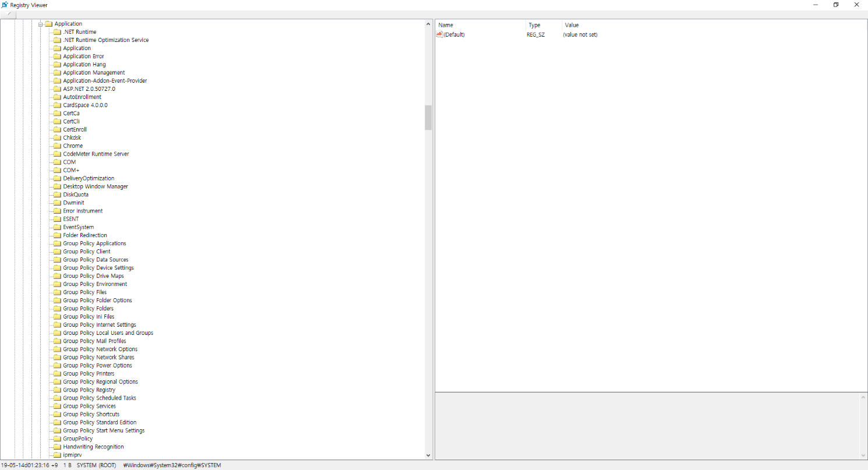Select Group Policy Ini Files key
This screenshot has width=868, height=470.
tap(89, 317)
